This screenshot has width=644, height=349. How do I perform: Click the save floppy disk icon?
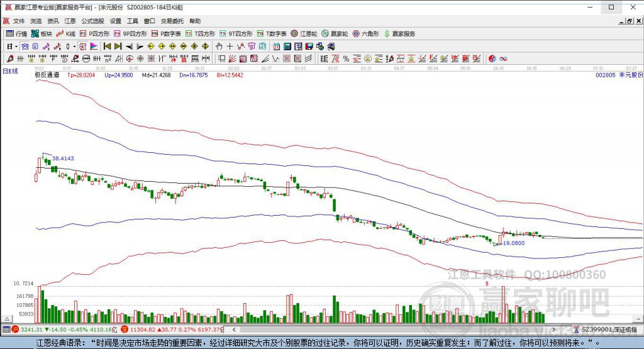[x=309, y=47]
